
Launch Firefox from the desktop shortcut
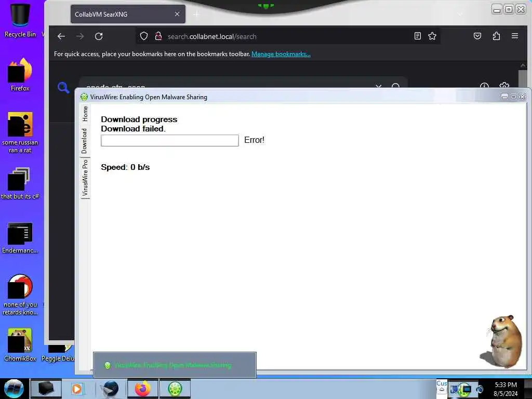(x=20, y=75)
